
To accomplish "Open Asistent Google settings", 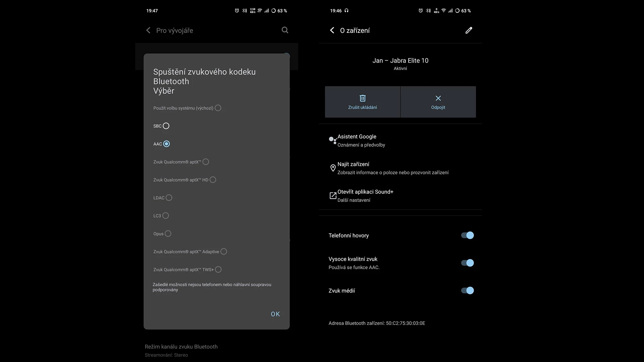I will click(x=400, y=140).
